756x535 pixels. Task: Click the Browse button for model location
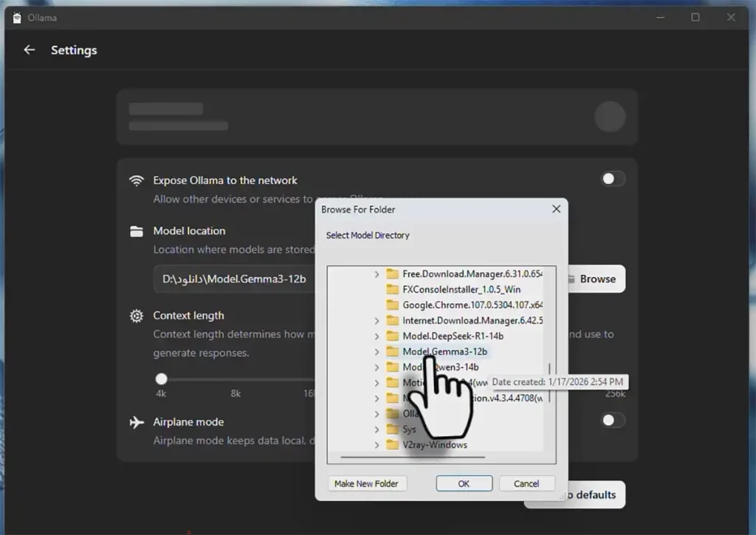pyautogui.click(x=596, y=279)
